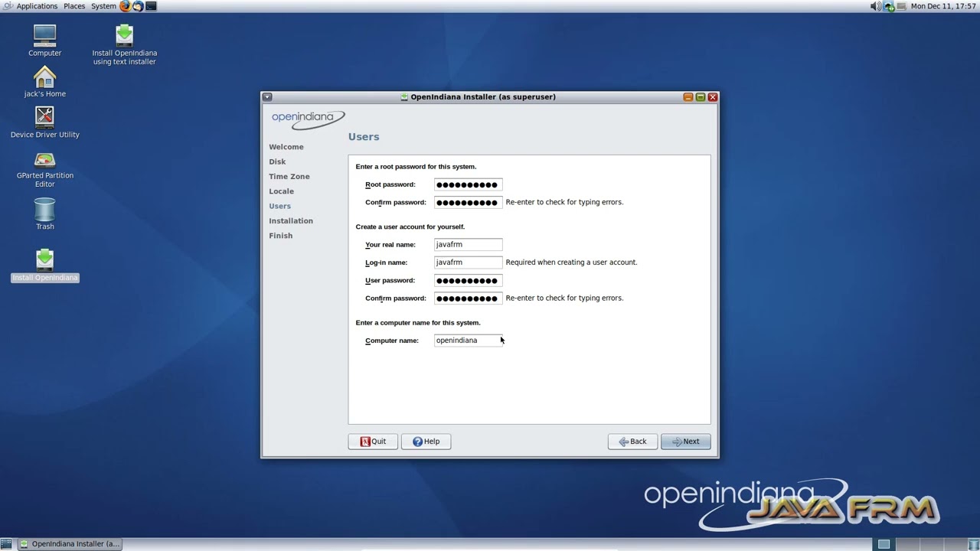Click Users step in sidebar

click(x=280, y=207)
